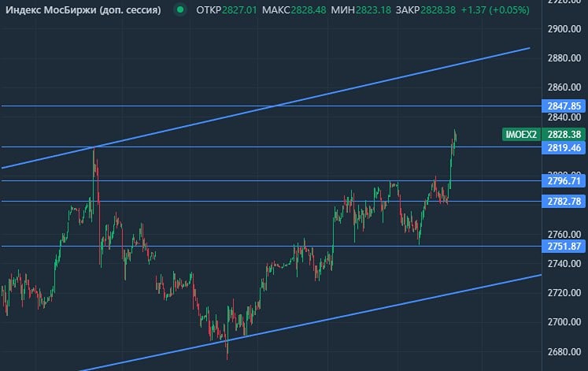
Task: Click the 2740.00 price scale mark
Action: tap(564, 264)
